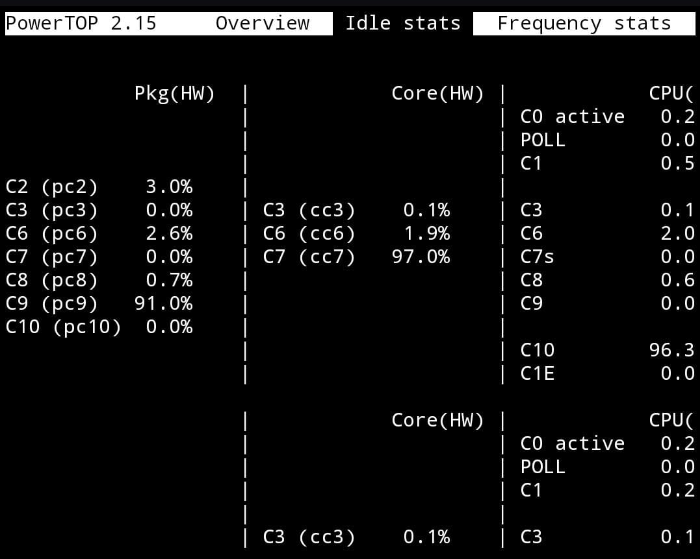Image resolution: width=700 pixels, height=559 pixels.
Task: Click the first C0 active CPU row
Action: pyautogui.click(x=607, y=117)
